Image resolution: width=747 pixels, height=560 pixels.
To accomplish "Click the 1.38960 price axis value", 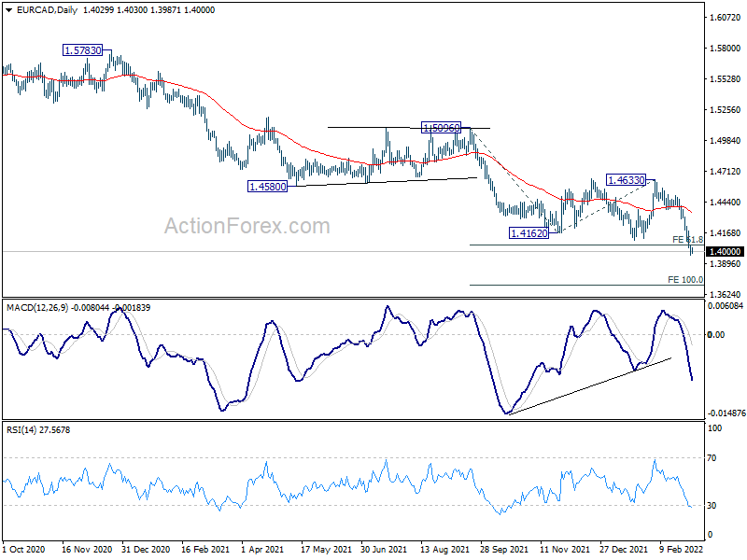I will [x=726, y=263].
